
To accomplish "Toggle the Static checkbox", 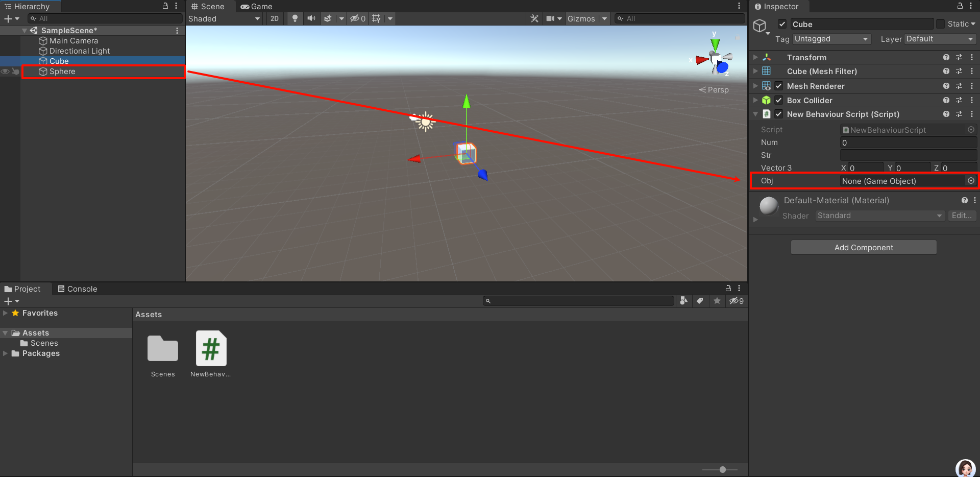I will pos(940,24).
